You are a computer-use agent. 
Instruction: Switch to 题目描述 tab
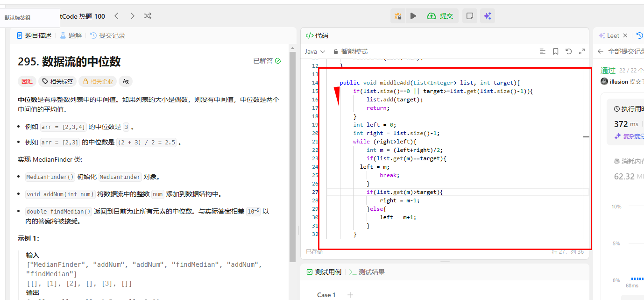[x=34, y=36]
